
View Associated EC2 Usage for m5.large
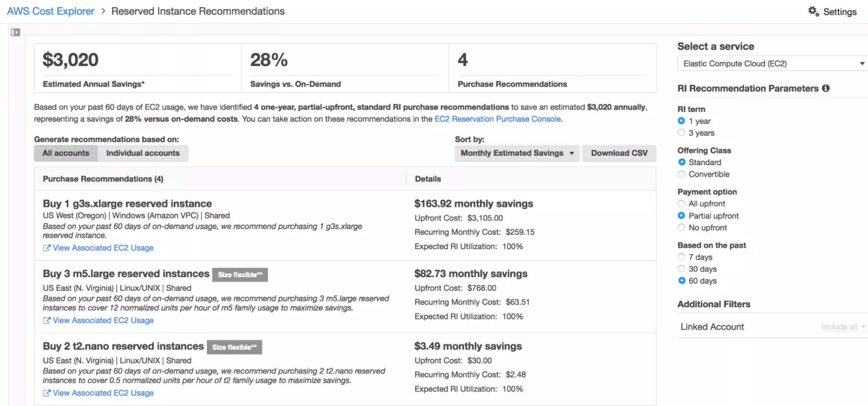click(x=103, y=320)
